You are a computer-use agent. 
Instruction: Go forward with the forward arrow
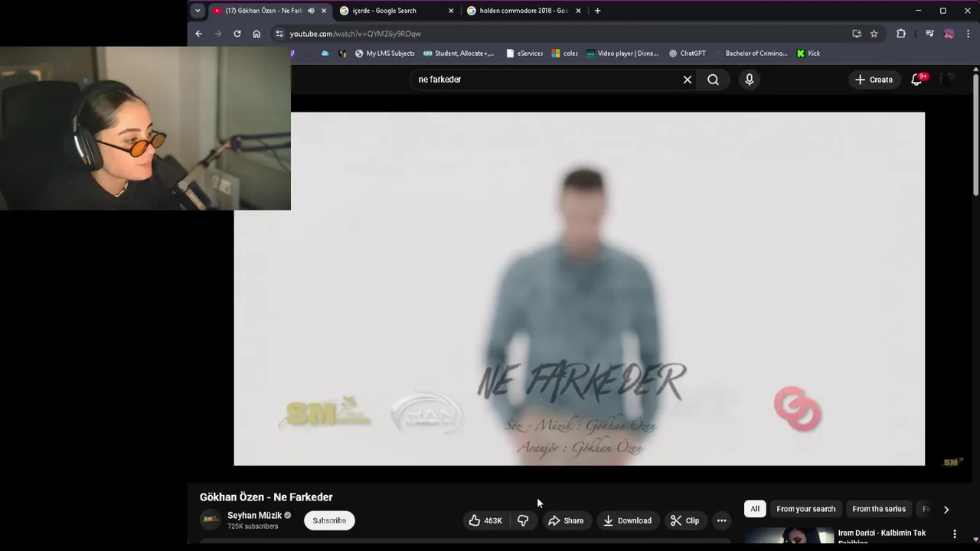(x=218, y=34)
